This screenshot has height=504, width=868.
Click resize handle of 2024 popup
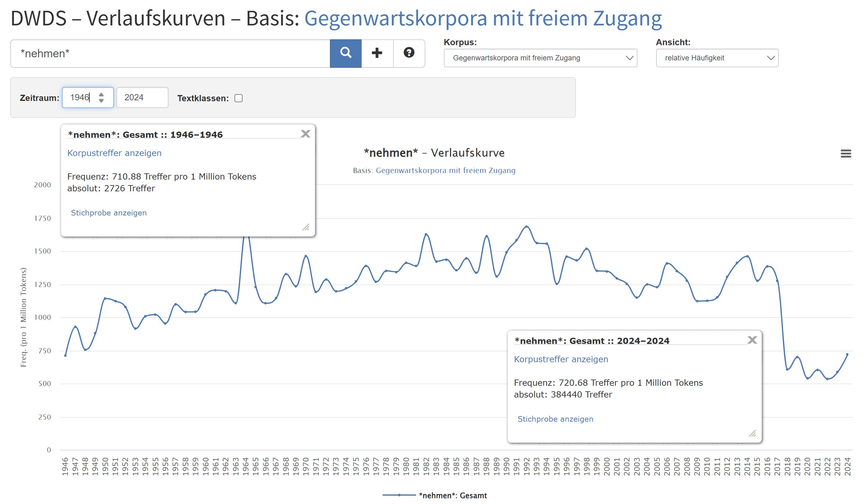tap(752, 433)
